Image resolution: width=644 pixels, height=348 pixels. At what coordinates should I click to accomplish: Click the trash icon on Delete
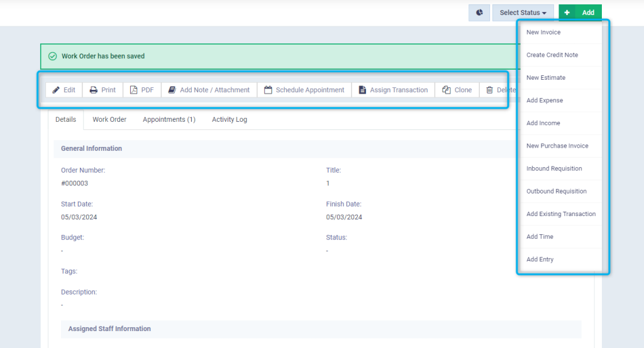tap(489, 90)
